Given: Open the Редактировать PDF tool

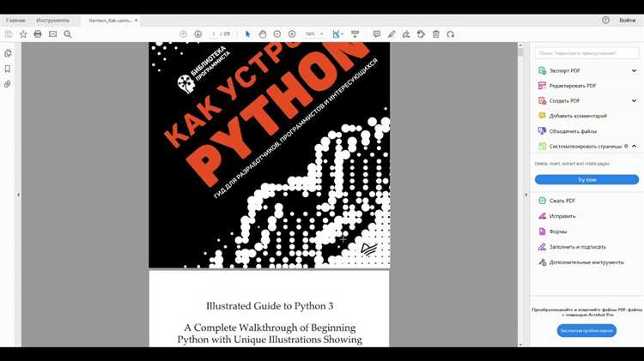Looking at the screenshot, I should click(x=572, y=86).
